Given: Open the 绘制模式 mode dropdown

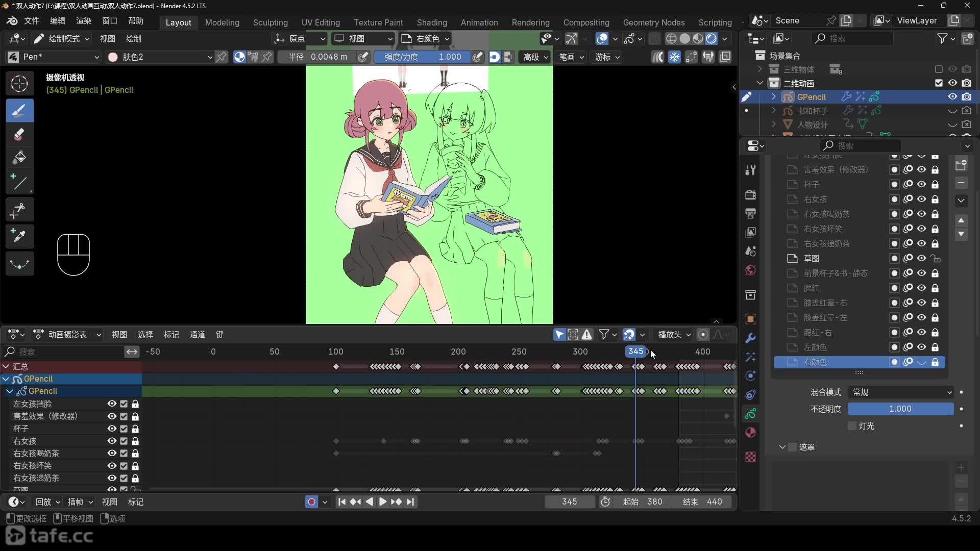Looking at the screenshot, I should pos(62,39).
